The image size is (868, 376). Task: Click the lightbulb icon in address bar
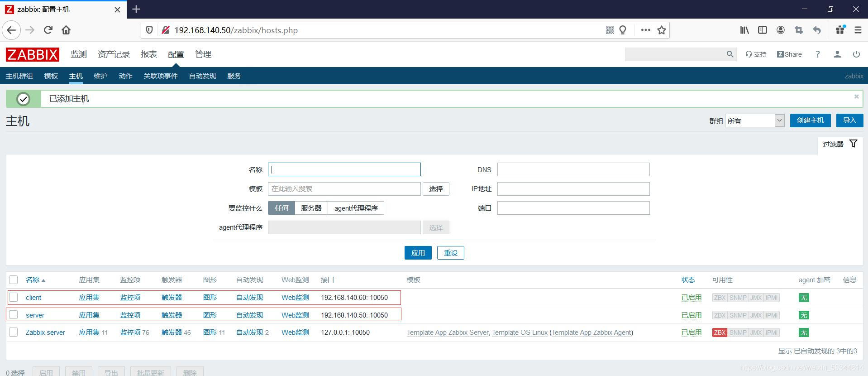tap(623, 30)
